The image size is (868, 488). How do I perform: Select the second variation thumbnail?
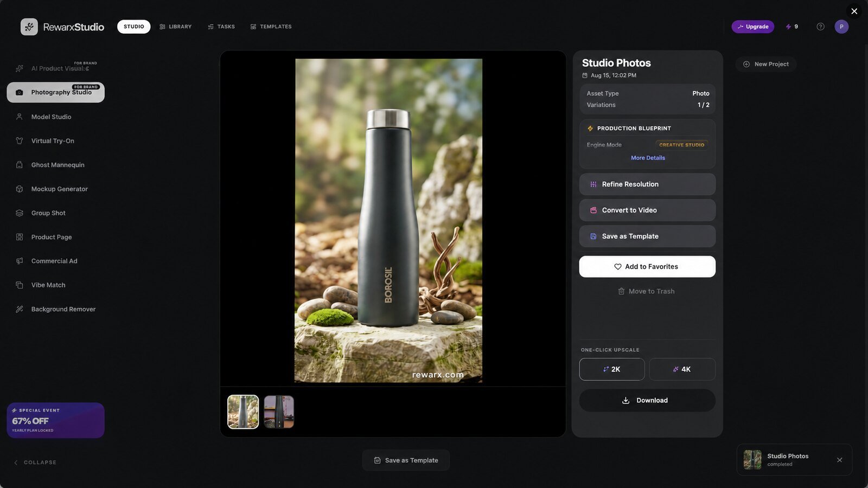[x=279, y=412]
